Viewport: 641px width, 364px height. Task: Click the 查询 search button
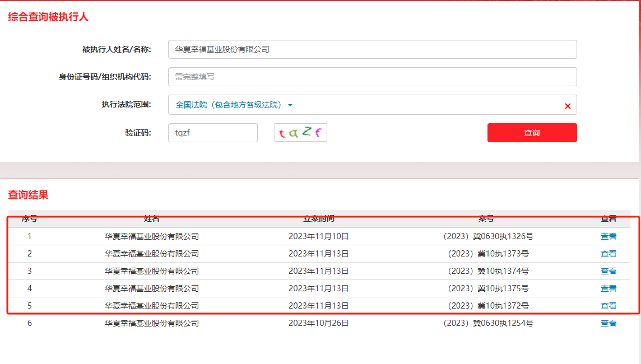click(532, 133)
